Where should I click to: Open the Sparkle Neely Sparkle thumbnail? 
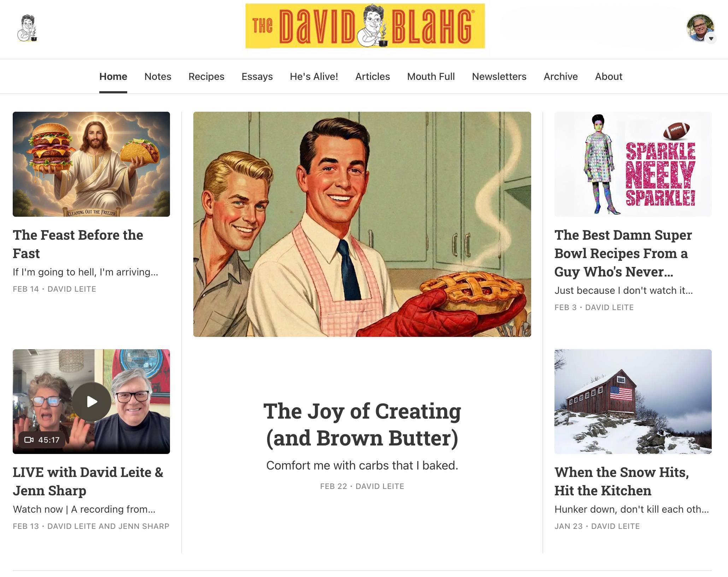[x=633, y=164]
